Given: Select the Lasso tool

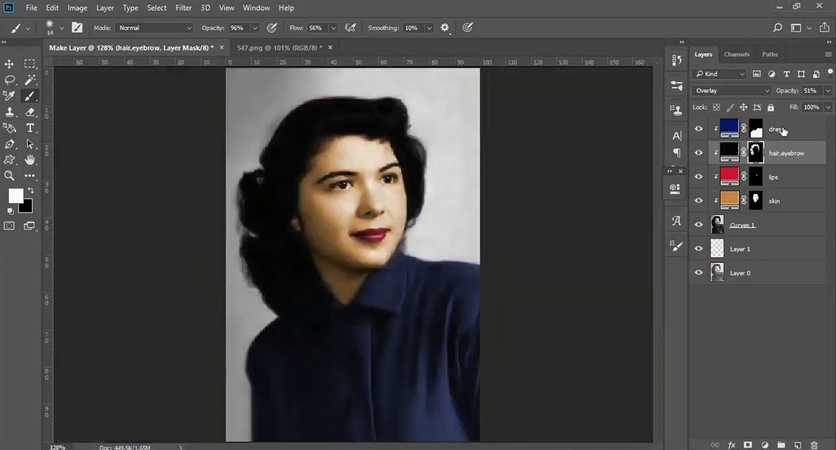Looking at the screenshot, I should click(x=9, y=80).
